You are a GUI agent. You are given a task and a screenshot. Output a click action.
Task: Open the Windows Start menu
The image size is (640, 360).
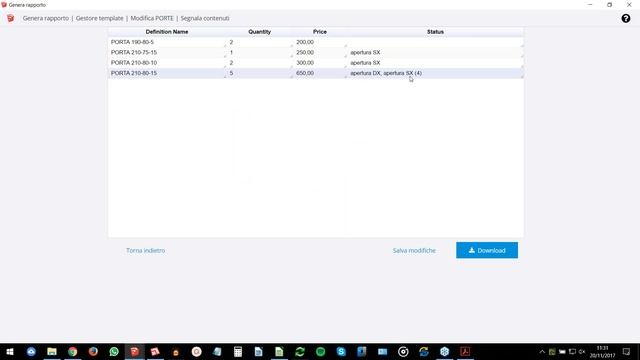click(x=10, y=351)
